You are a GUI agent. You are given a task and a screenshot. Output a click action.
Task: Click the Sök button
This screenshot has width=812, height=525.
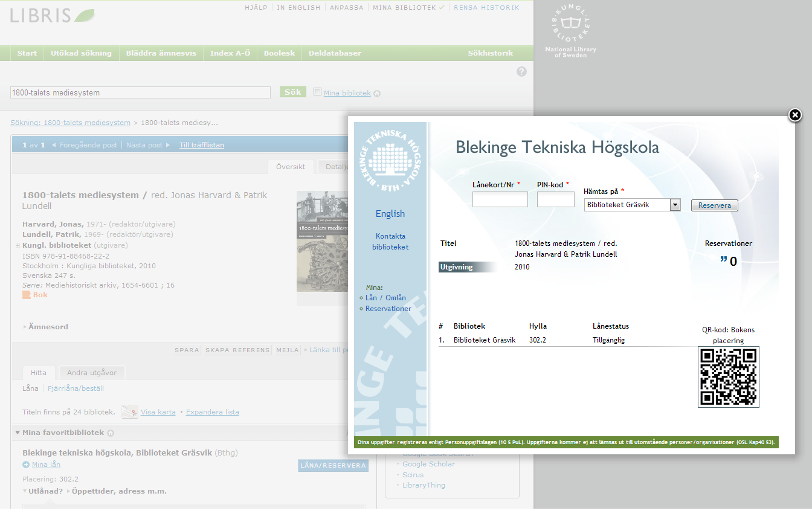292,92
